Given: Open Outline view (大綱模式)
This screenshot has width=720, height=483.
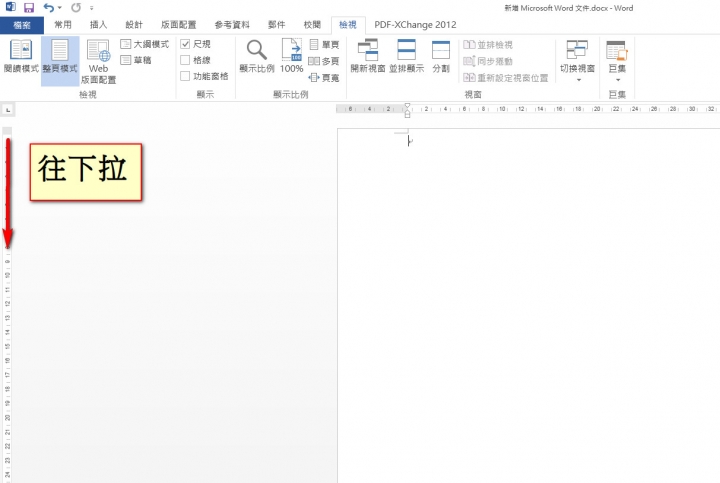Looking at the screenshot, I should (145, 44).
